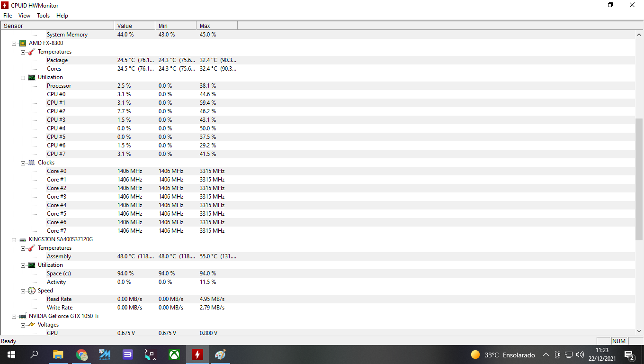Click the AMD FX-8300 processor chip icon
The image size is (644, 364).
click(x=23, y=43)
